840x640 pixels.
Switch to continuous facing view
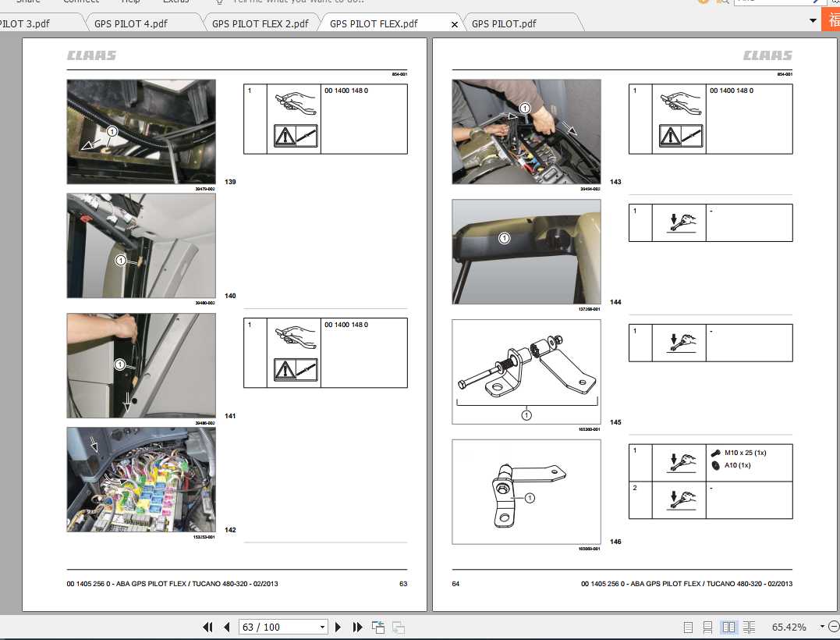[749, 627]
